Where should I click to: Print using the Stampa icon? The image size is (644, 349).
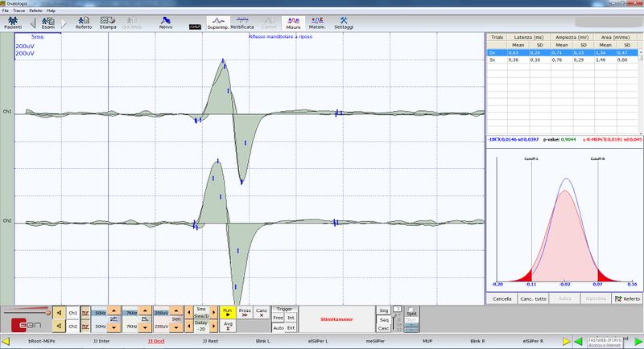pyautogui.click(x=107, y=23)
